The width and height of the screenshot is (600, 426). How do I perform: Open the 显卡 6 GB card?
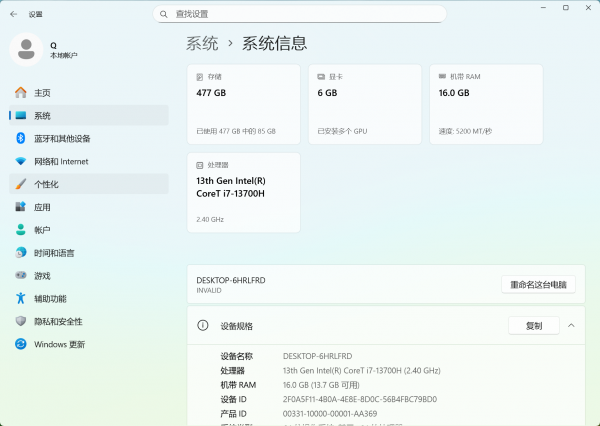[365, 104]
